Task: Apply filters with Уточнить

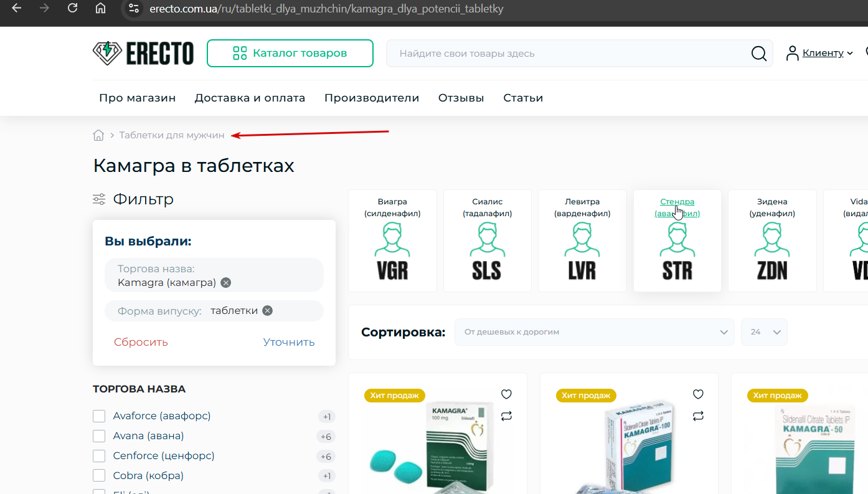Action: pyautogui.click(x=289, y=342)
